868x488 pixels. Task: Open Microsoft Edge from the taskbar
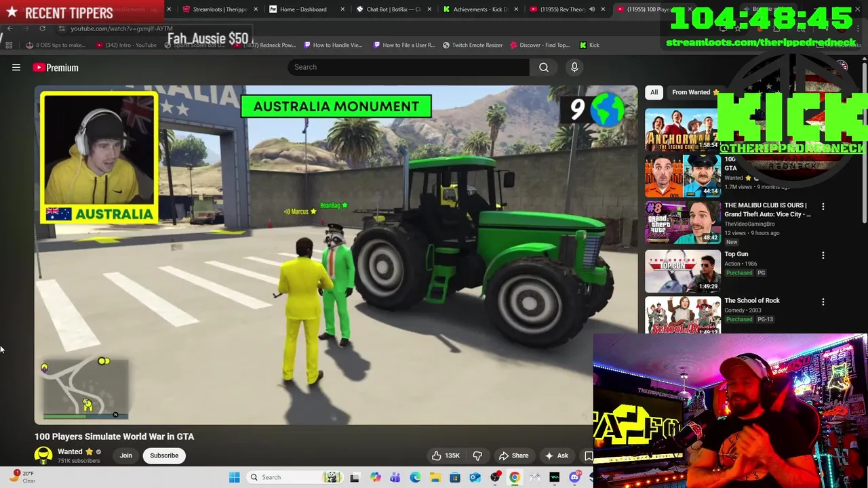click(x=415, y=477)
